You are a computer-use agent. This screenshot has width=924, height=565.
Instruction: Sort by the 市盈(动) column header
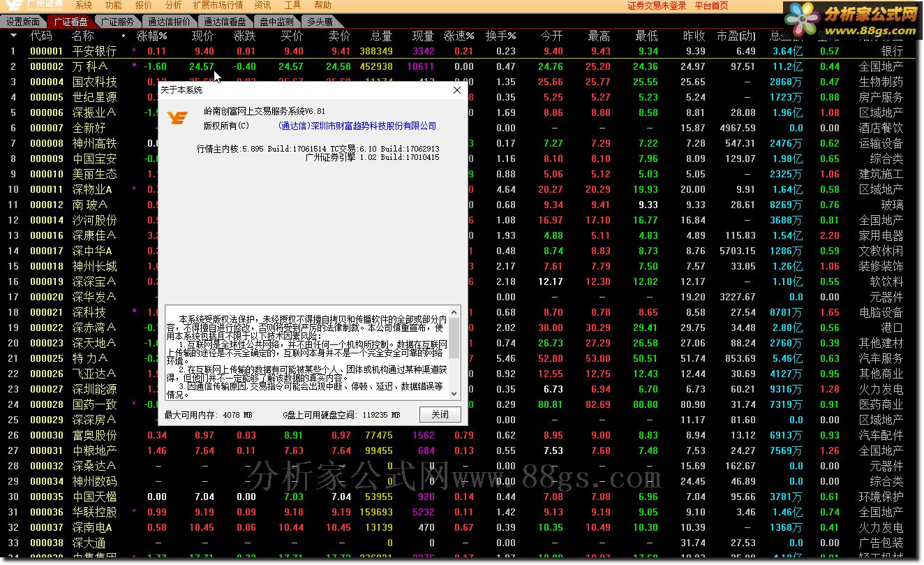pyautogui.click(x=736, y=36)
